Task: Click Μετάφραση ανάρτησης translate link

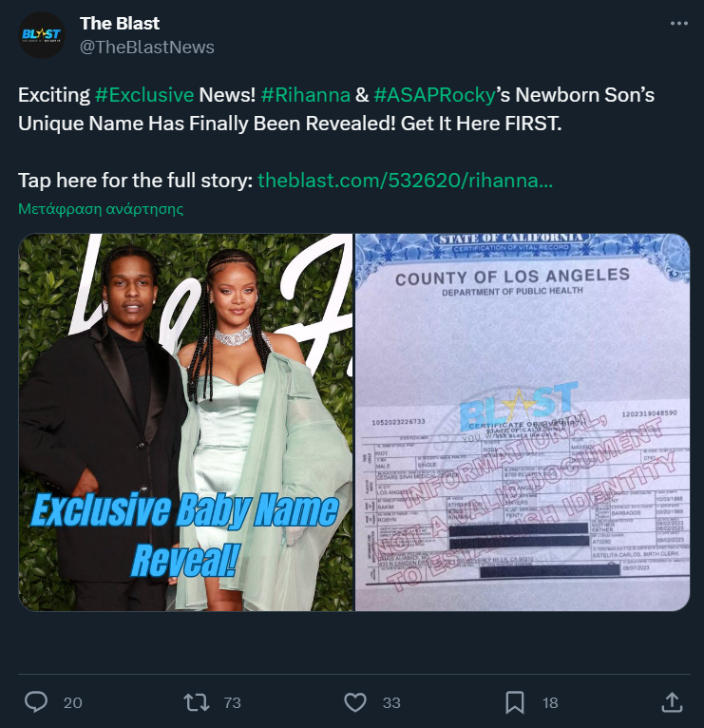Action: click(x=101, y=208)
